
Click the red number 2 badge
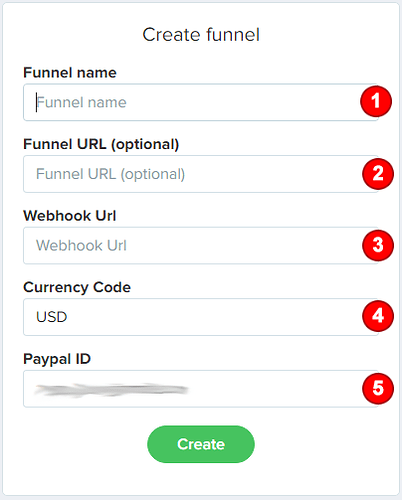[x=378, y=174]
